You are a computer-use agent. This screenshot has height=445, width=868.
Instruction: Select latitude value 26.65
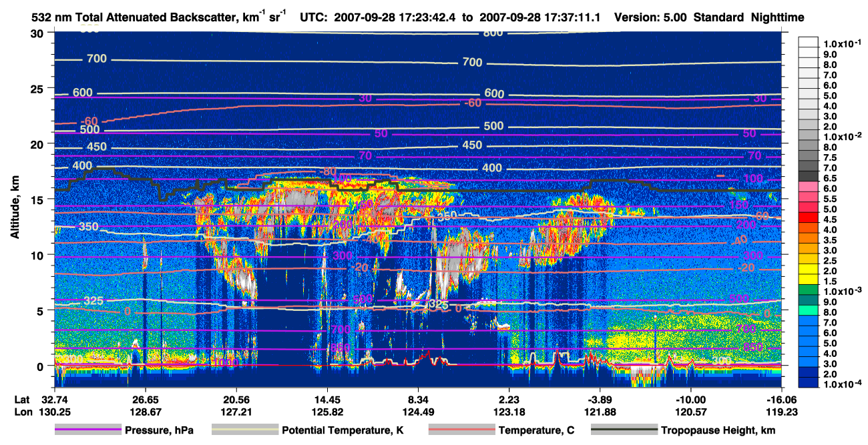(144, 399)
